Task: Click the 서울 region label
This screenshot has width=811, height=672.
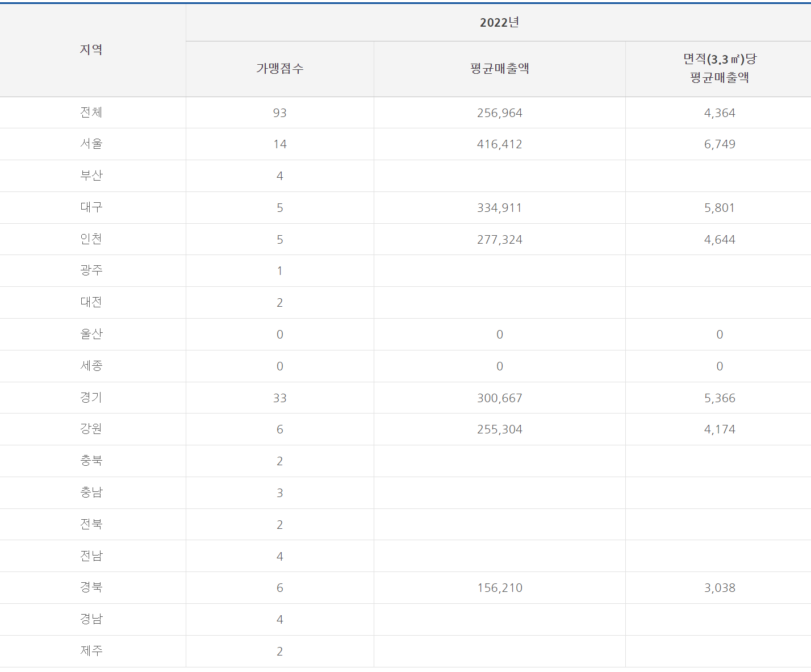Action: point(91,144)
